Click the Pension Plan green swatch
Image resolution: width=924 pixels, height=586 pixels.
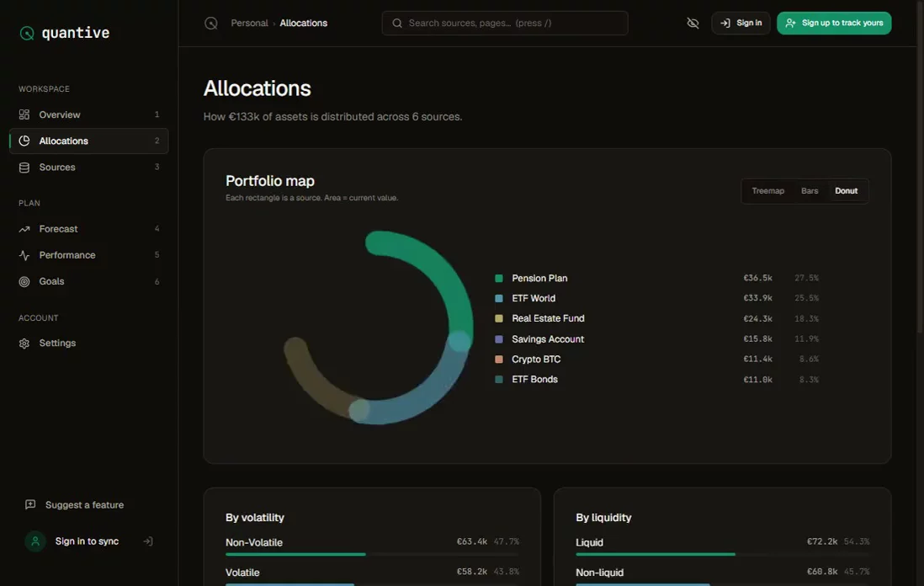[499, 278]
